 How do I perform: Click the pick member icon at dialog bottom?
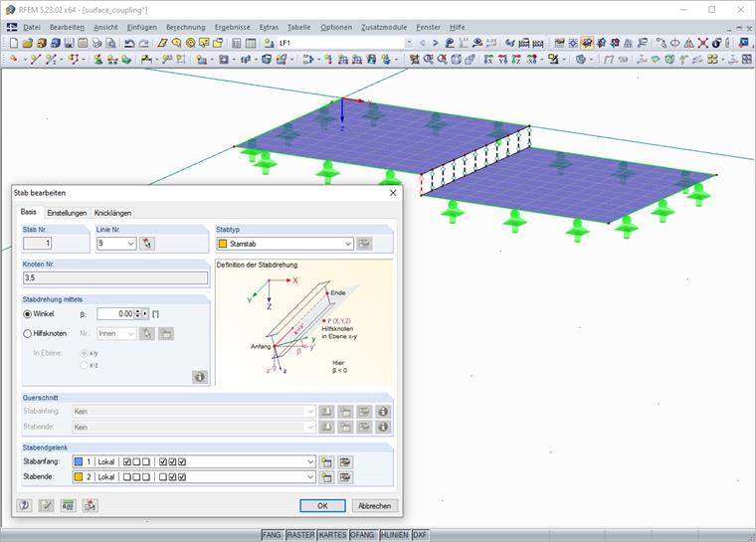[x=91, y=505]
